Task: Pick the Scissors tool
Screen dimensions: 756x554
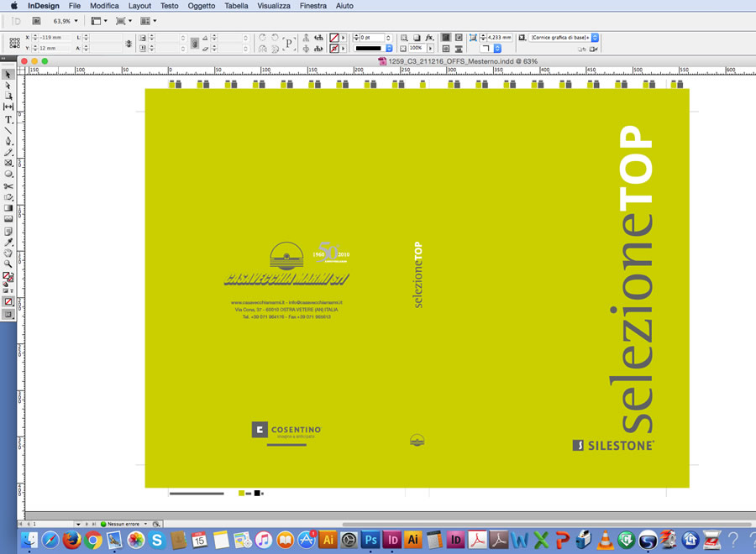Action: pos(8,186)
